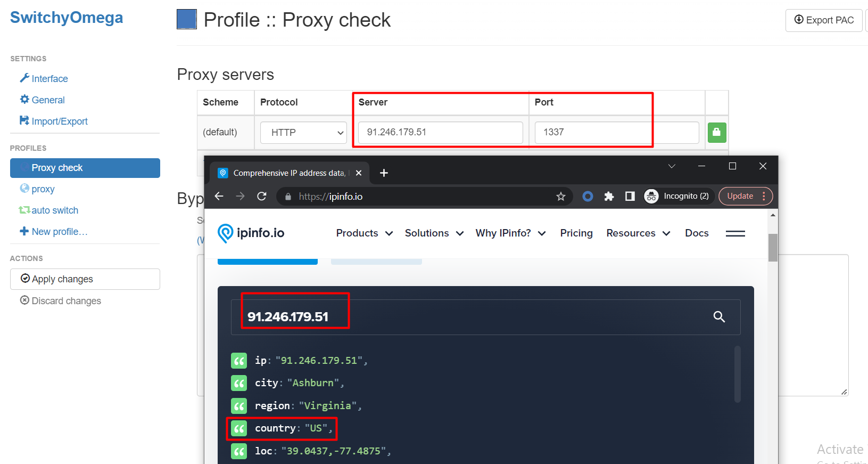
Task: Expand the Why IPinfo? menu
Action: 511,233
